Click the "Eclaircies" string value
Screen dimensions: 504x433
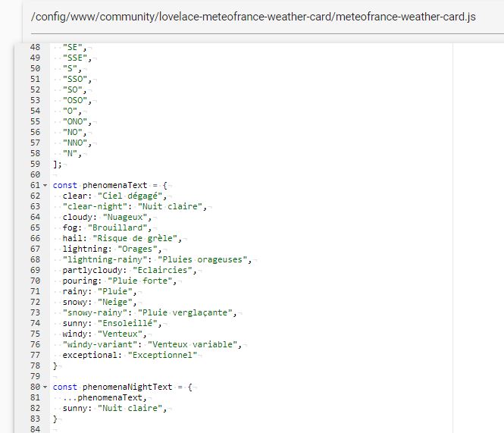point(163,270)
